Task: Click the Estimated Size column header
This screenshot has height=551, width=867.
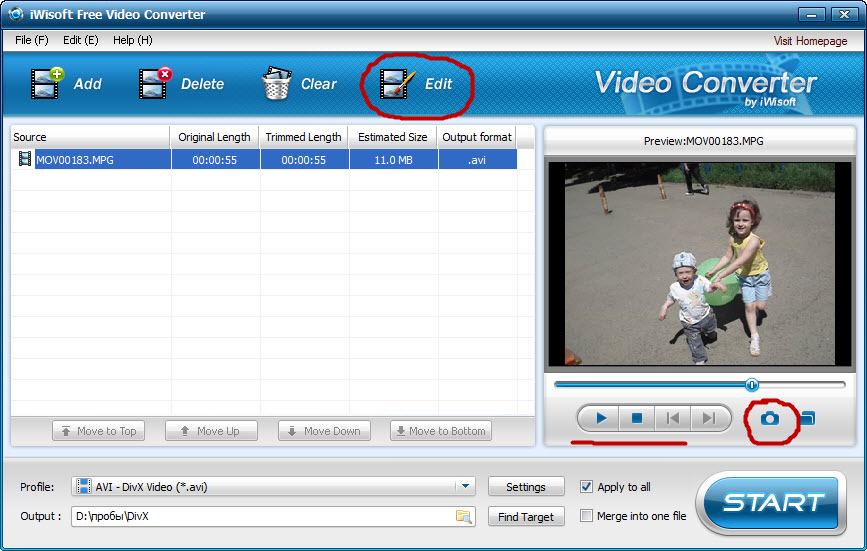Action: pyautogui.click(x=393, y=137)
